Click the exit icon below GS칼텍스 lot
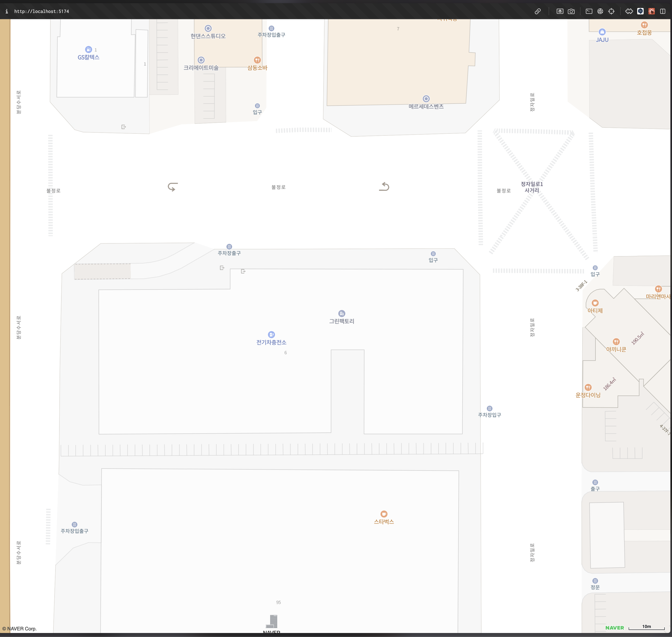This screenshot has height=637, width=672. [x=124, y=127]
